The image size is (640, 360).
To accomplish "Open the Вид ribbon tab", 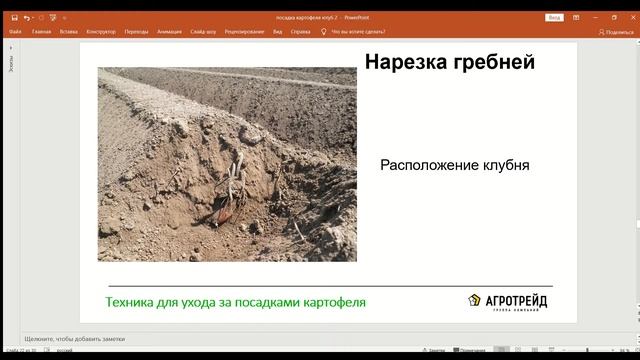I will [278, 32].
